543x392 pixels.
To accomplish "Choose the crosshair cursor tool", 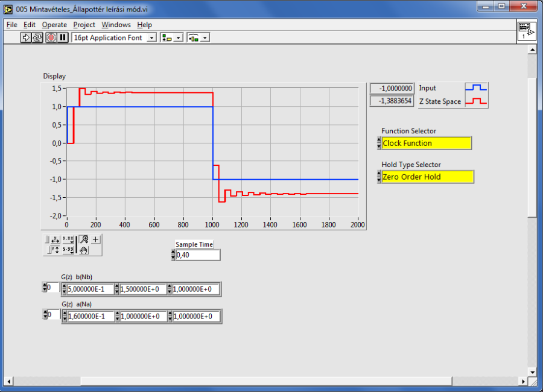I will point(95,239).
